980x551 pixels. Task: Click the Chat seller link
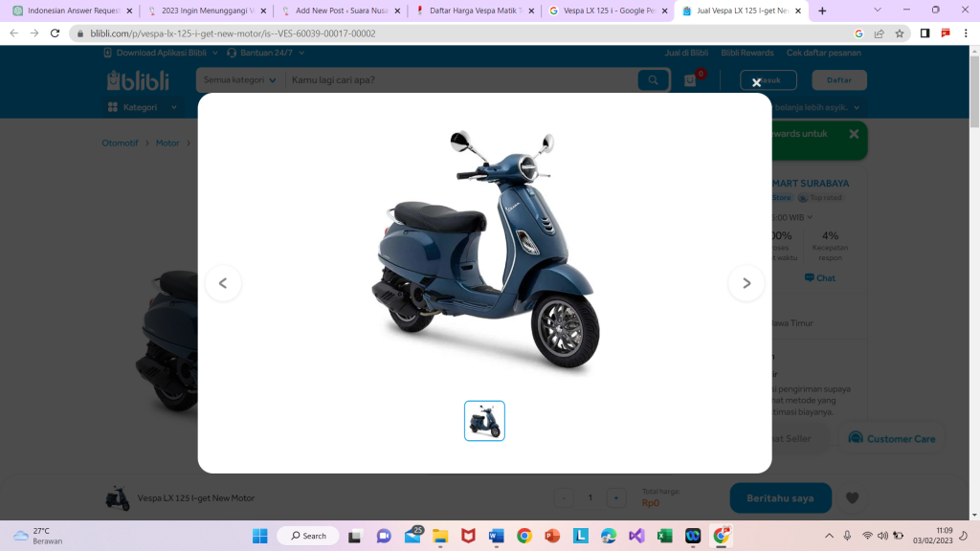(820, 278)
